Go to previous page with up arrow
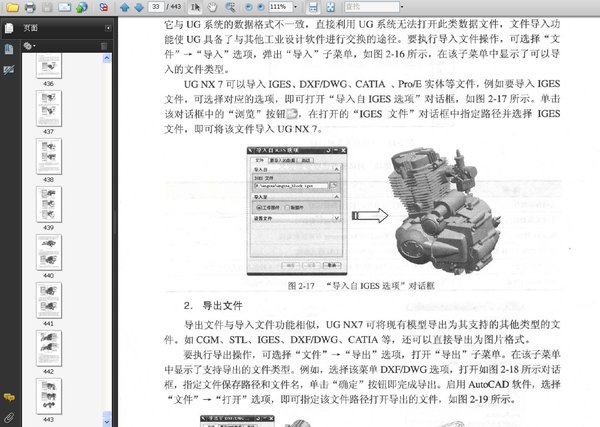The height and width of the screenshot is (427, 600). (x=124, y=7)
